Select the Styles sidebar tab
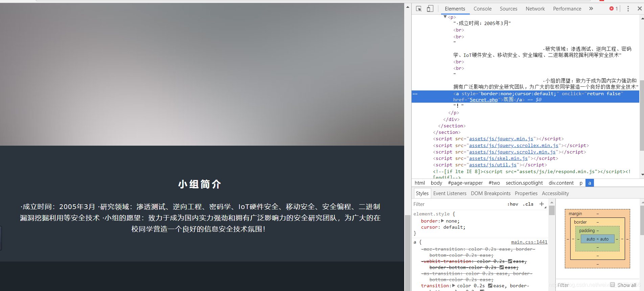 (422, 193)
